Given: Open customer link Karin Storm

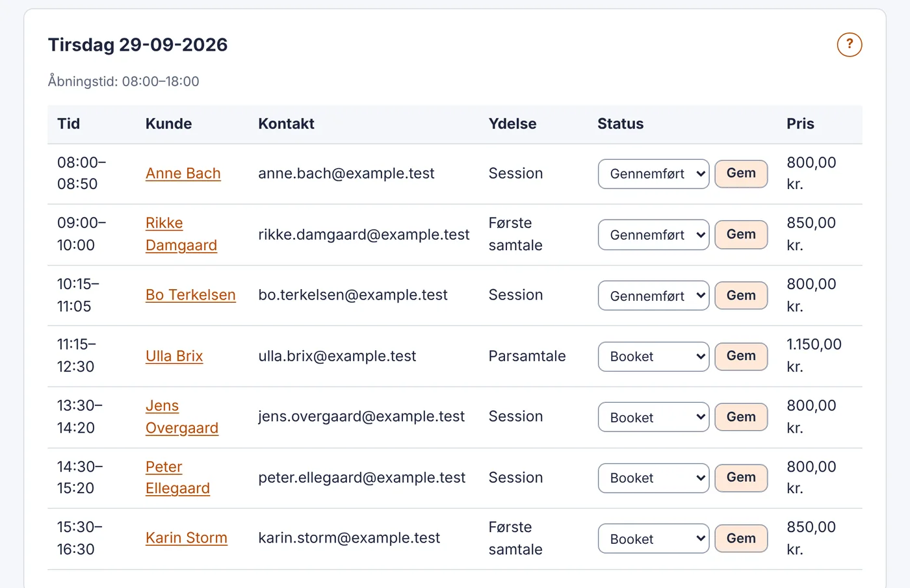Looking at the screenshot, I should (x=187, y=538).
